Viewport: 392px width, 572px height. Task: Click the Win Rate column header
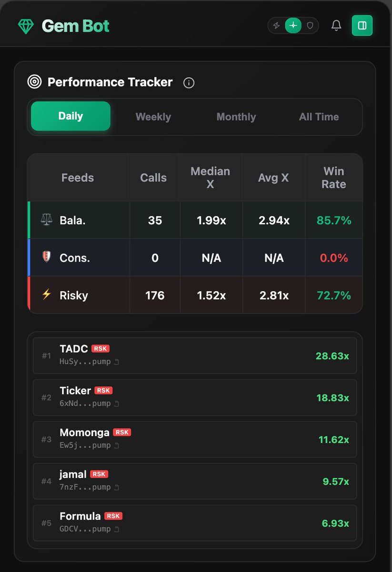coord(334,178)
